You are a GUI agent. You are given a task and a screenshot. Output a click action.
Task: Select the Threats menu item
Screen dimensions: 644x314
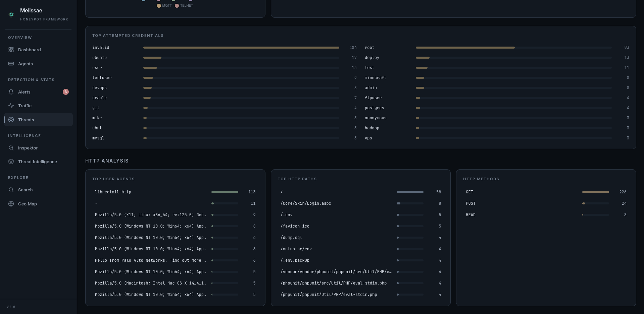coord(38,120)
